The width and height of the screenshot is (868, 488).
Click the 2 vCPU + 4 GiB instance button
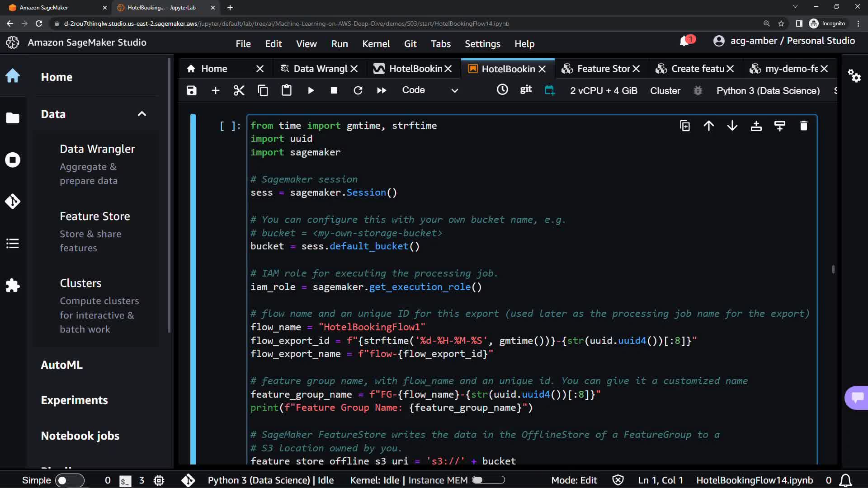tap(604, 91)
